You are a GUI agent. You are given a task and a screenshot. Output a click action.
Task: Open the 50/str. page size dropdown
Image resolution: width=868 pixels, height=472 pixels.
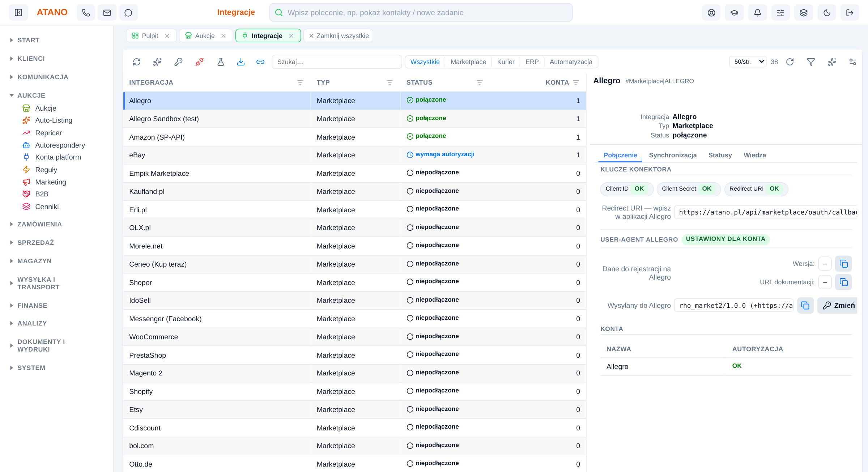pyautogui.click(x=748, y=62)
